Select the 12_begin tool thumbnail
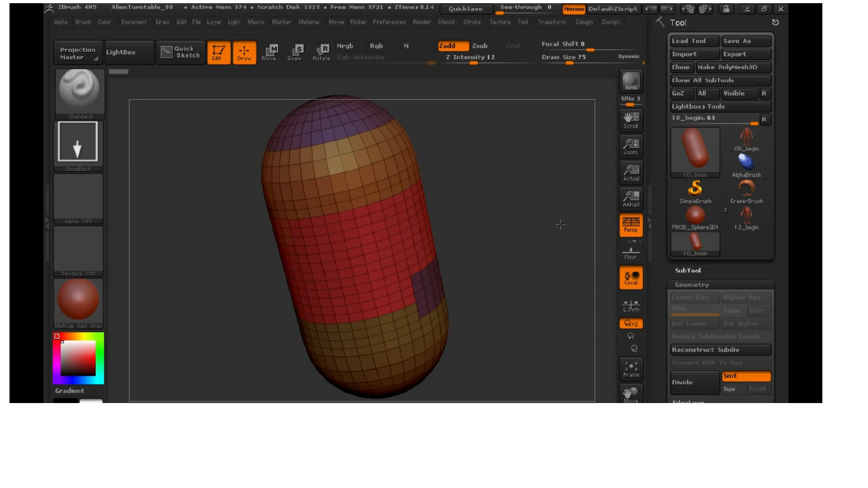Image resolution: width=868 pixels, height=488 pixels. coord(746,218)
